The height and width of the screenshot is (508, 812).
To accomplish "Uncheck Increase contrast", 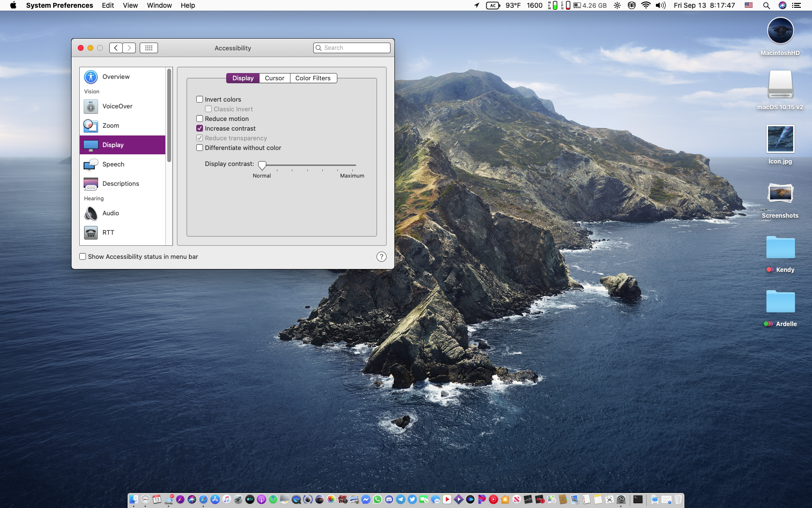I will 200,129.
